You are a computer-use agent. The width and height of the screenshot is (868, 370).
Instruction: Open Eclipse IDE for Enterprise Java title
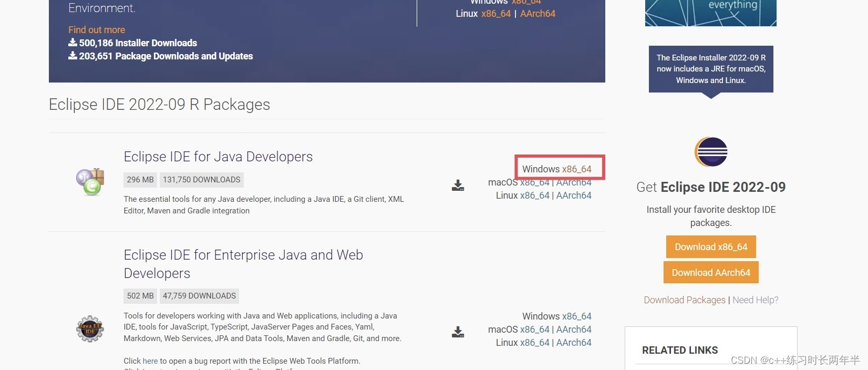(243, 264)
